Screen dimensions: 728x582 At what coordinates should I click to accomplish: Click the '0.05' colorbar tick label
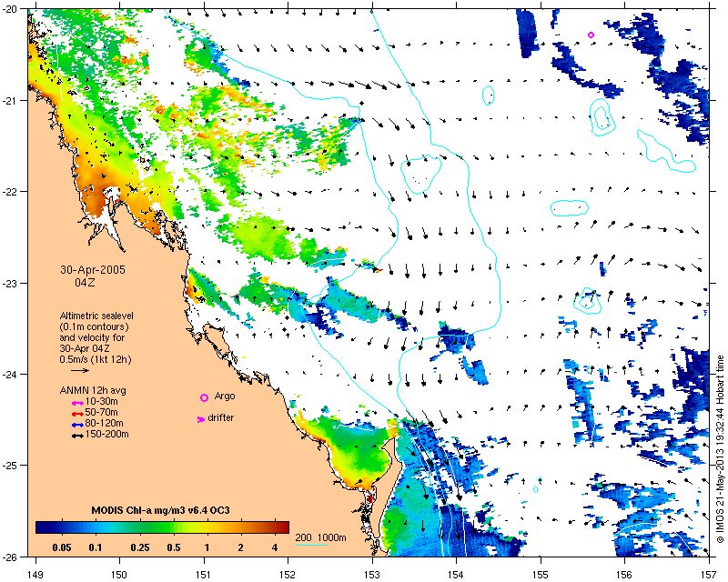62,547
